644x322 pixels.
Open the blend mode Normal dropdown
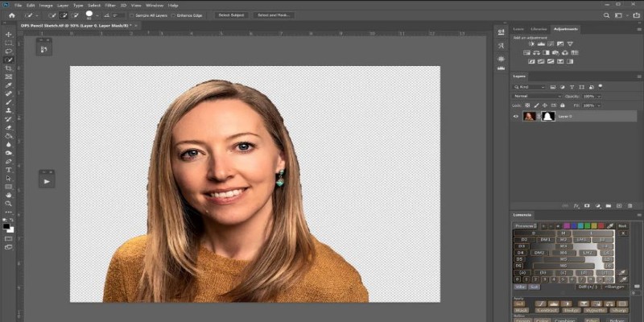click(538, 96)
